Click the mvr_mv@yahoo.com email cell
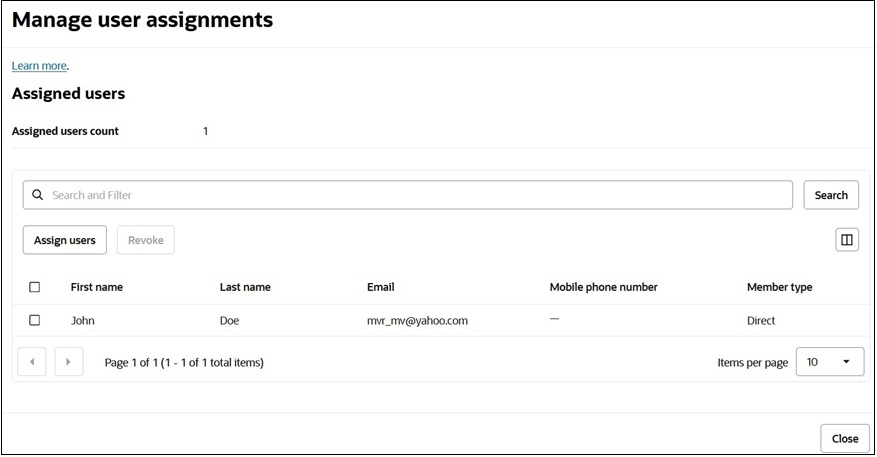Screen dimensions: 877x457 pyautogui.click(x=417, y=321)
